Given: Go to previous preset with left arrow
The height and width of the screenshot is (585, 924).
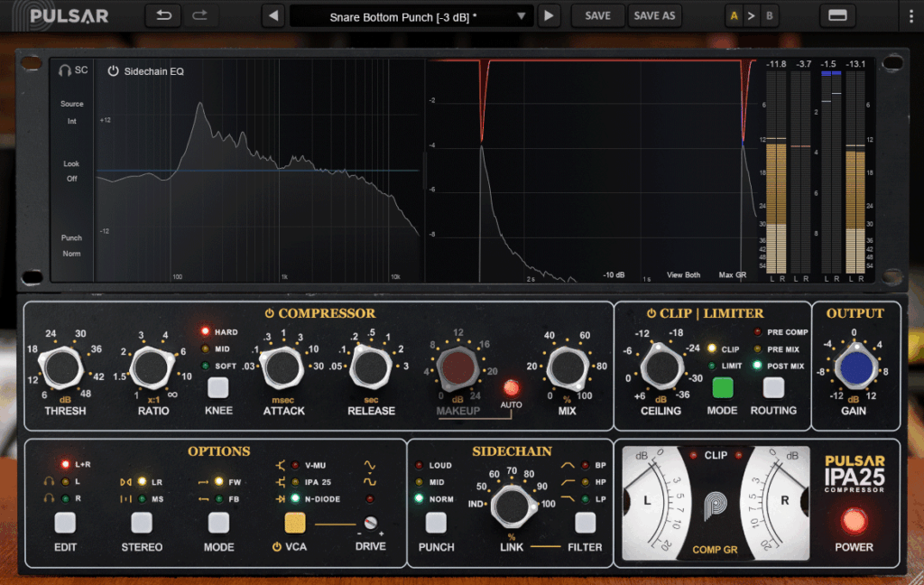Looking at the screenshot, I should [273, 15].
